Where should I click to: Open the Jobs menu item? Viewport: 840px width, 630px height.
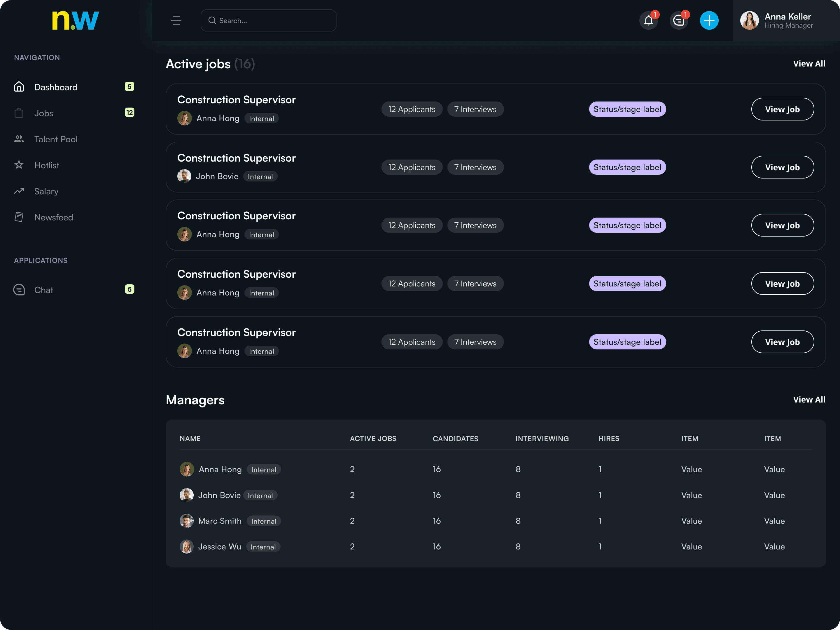point(44,113)
